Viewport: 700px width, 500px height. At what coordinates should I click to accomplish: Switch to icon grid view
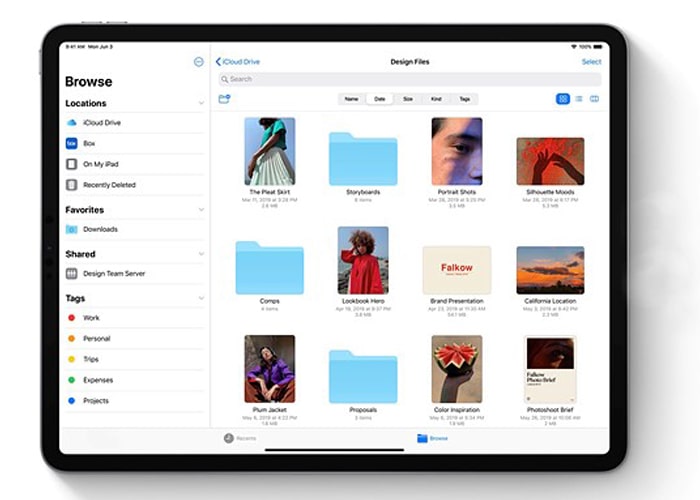point(563,99)
